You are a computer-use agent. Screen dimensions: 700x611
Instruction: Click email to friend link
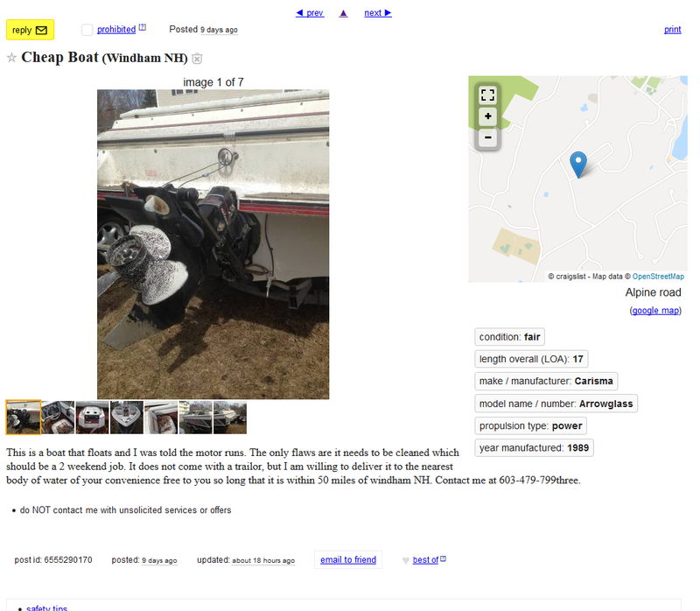point(348,559)
